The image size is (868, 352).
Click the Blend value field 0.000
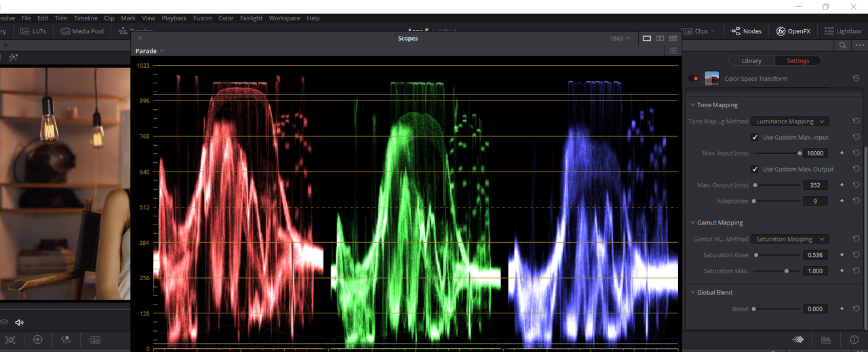point(815,309)
